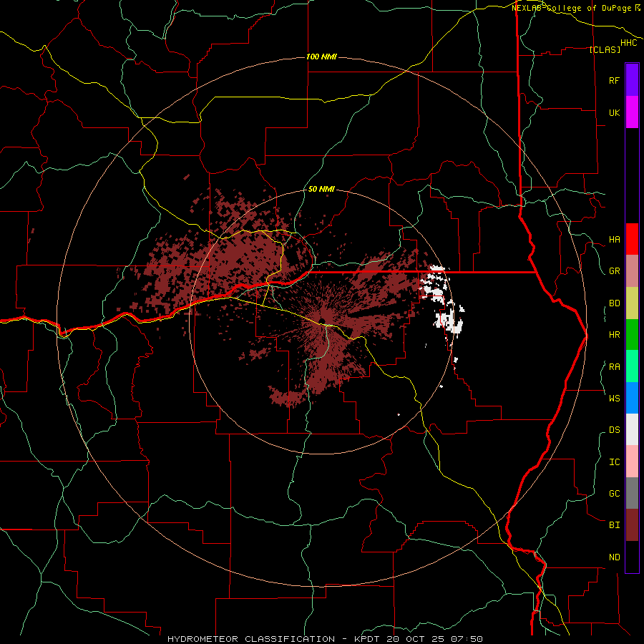Click the RA legend label

[614, 367]
